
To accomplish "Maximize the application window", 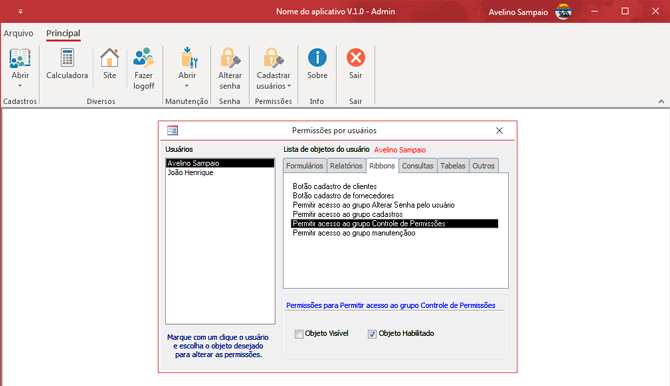I will coord(625,12).
